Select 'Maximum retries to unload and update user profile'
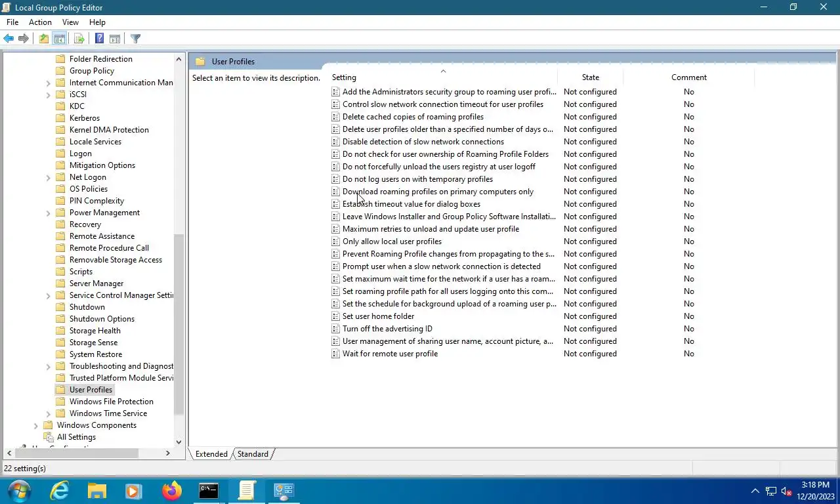The image size is (840, 504). tap(430, 229)
